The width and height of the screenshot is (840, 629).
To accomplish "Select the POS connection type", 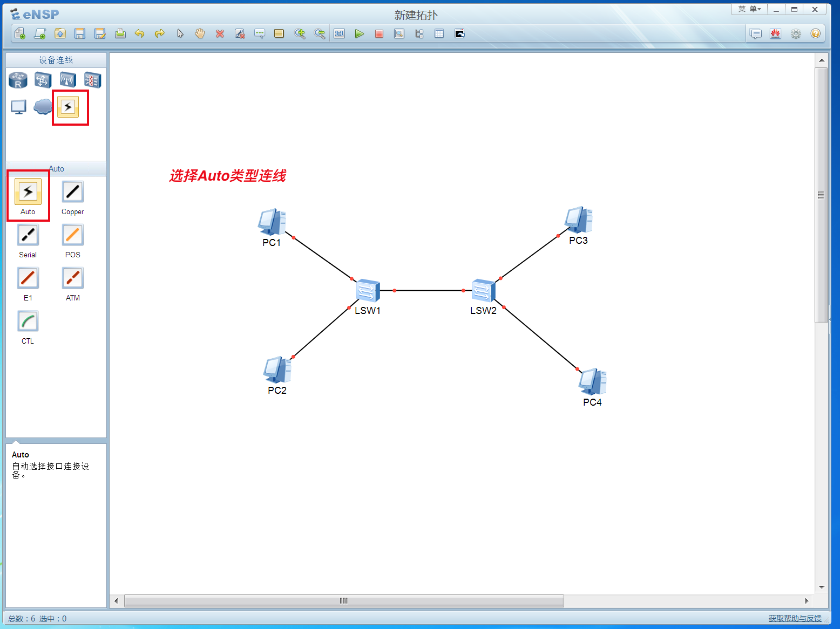I will pyautogui.click(x=72, y=235).
